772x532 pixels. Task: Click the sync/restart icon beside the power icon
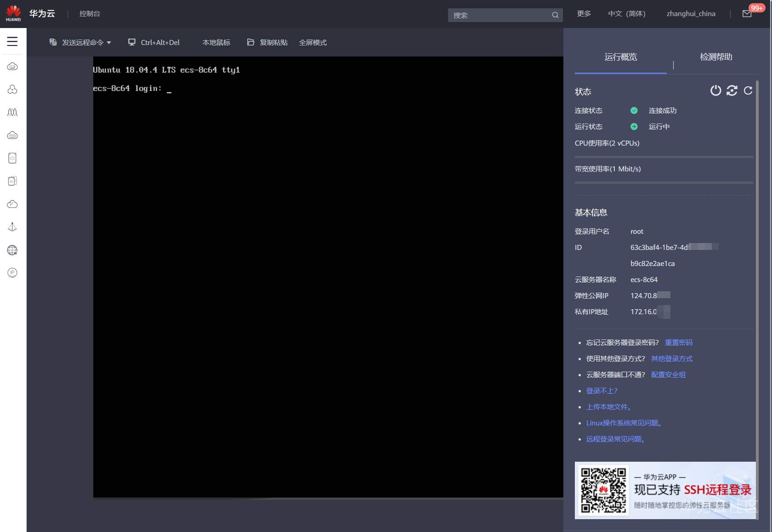click(732, 91)
